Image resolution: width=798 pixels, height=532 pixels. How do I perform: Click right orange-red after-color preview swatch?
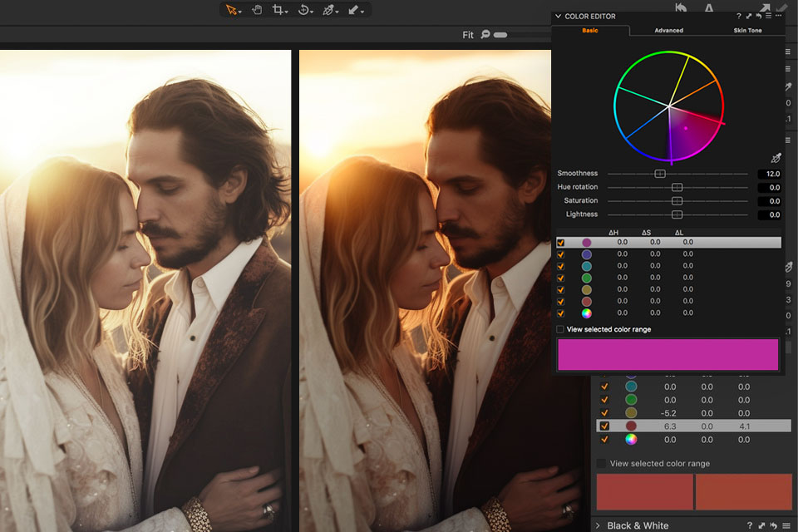click(743, 491)
